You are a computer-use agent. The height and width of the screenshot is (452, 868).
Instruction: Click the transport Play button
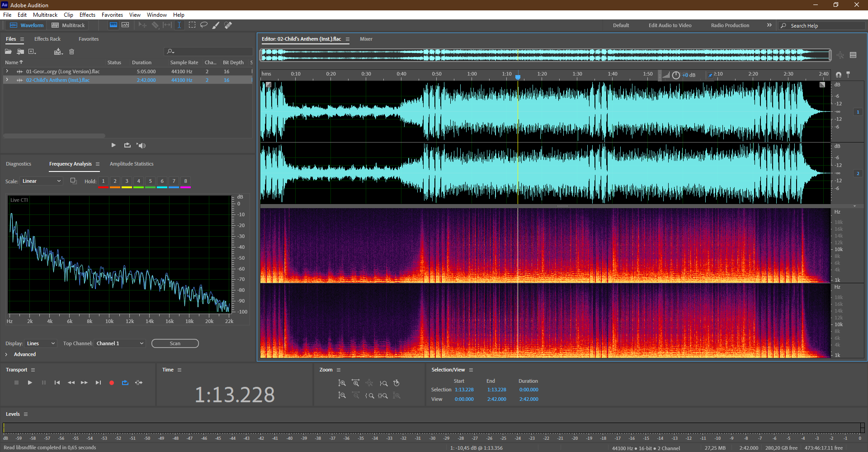pyautogui.click(x=30, y=383)
